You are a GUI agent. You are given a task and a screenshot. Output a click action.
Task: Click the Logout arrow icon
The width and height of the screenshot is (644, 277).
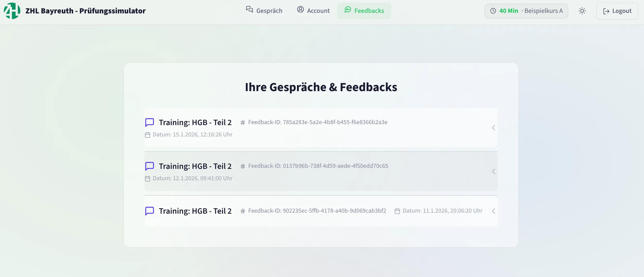click(606, 11)
